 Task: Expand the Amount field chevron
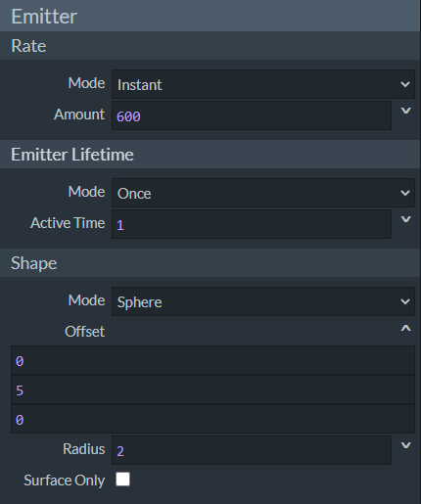(405, 111)
